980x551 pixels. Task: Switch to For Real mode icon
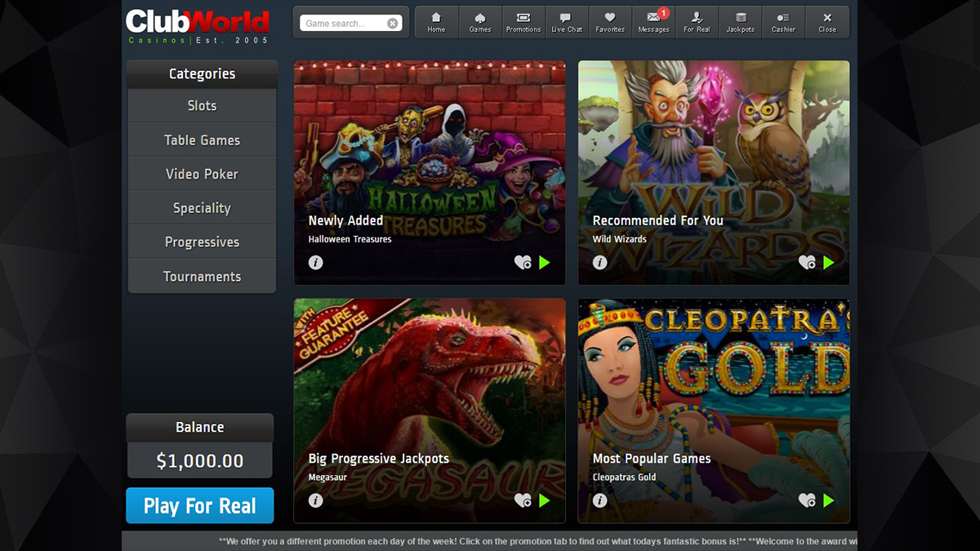[x=697, y=22]
